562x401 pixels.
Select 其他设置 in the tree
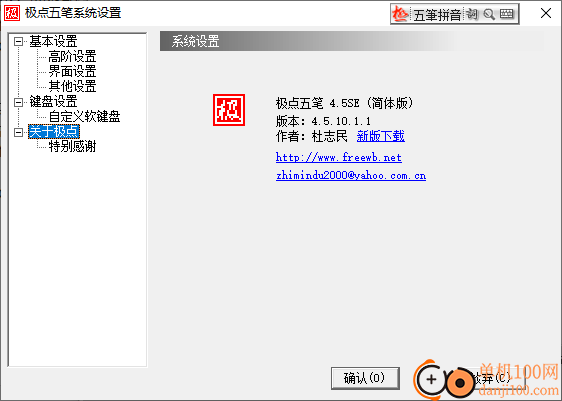tap(72, 86)
